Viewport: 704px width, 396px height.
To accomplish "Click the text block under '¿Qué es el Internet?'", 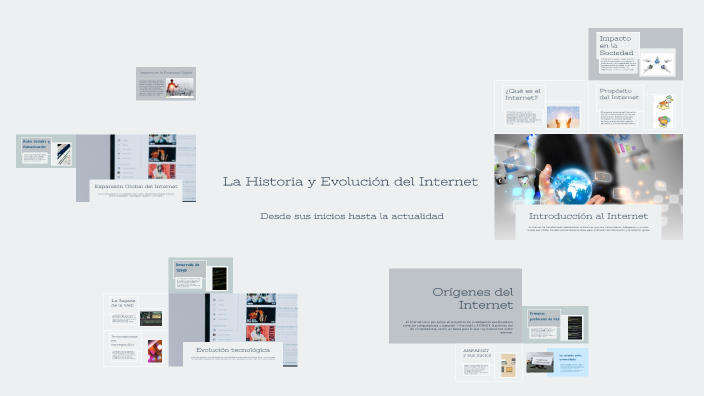I will coord(523,118).
